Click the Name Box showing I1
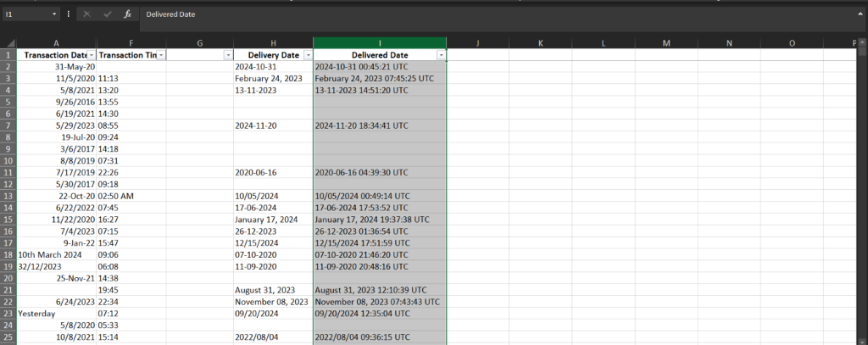Viewport: 868px width, 345px height. tap(26, 14)
